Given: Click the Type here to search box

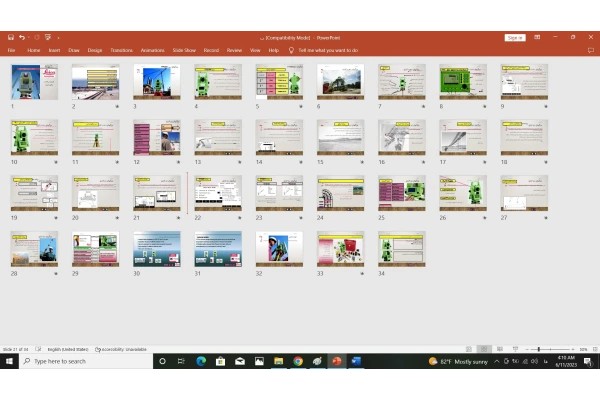Looking at the screenshot, I should tap(86, 361).
